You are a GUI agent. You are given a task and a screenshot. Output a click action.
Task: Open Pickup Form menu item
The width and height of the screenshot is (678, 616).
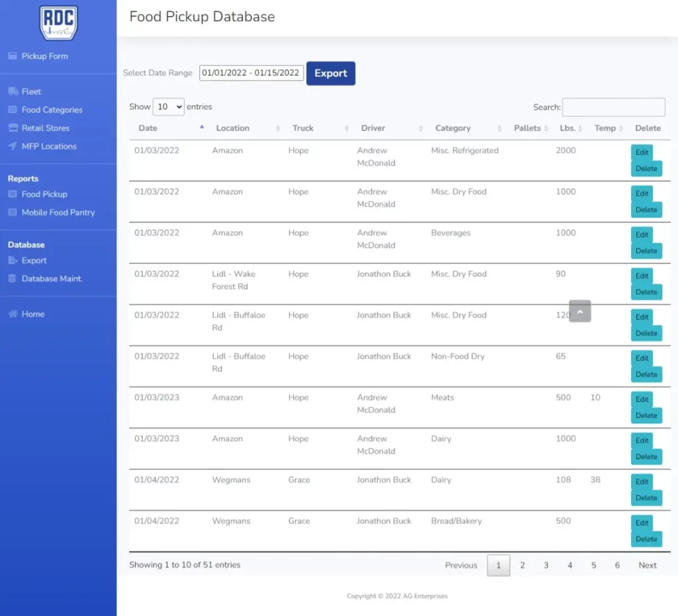pos(45,56)
